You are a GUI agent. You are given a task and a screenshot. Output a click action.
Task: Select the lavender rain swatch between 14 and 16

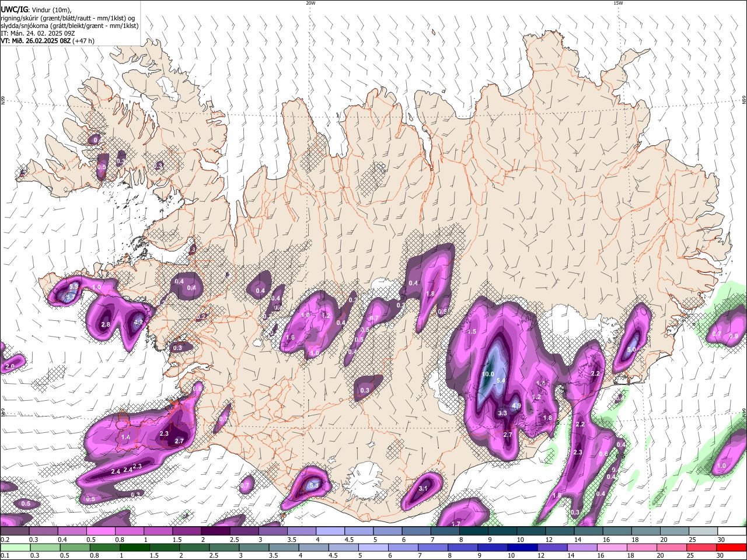(582, 547)
